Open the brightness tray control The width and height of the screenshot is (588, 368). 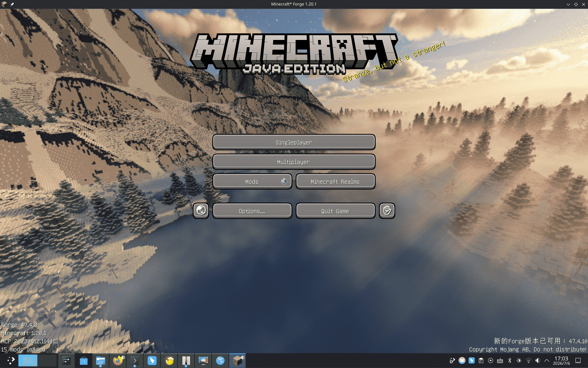519,360
